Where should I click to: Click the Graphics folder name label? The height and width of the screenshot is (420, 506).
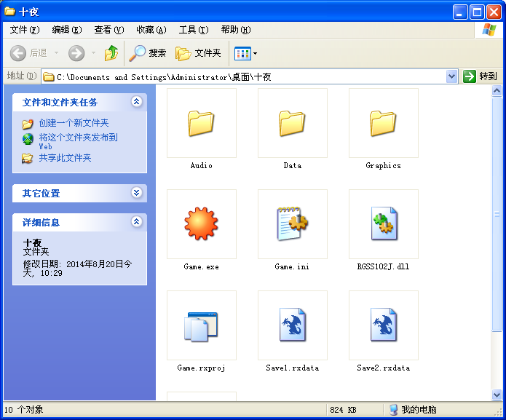coord(384,165)
